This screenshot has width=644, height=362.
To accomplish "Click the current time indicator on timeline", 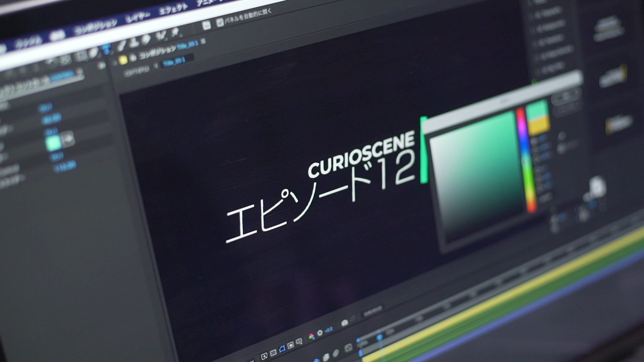I will click(x=379, y=337).
